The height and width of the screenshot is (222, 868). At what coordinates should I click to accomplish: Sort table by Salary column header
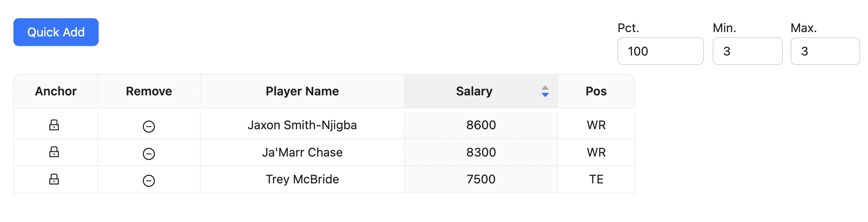(474, 91)
